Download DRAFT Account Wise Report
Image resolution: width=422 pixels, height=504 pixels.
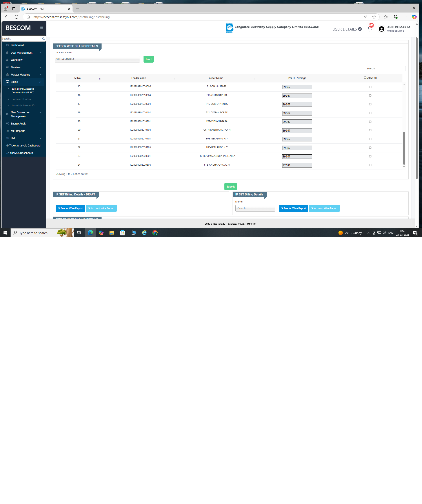(x=101, y=208)
